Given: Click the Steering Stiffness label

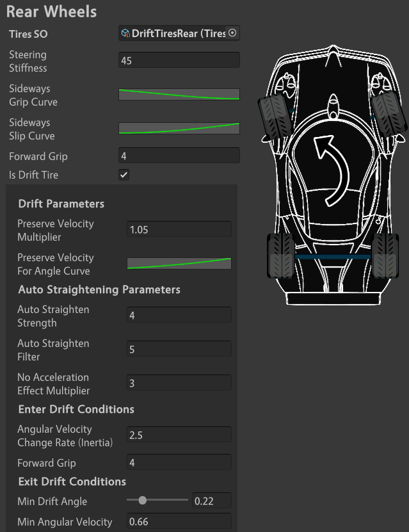Looking at the screenshot, I should (x=28, y=61).
